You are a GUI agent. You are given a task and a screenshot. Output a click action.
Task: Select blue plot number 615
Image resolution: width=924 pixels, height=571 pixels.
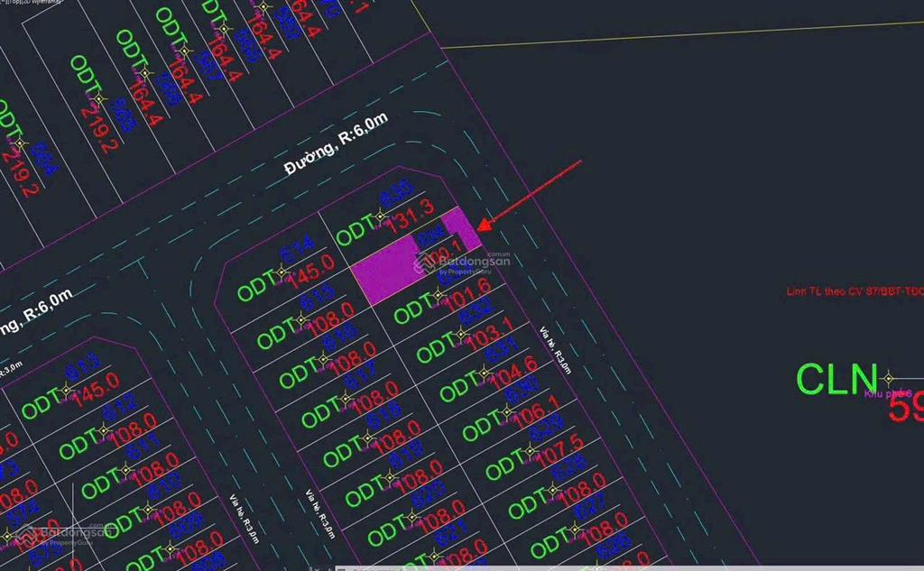pos(318,298)
